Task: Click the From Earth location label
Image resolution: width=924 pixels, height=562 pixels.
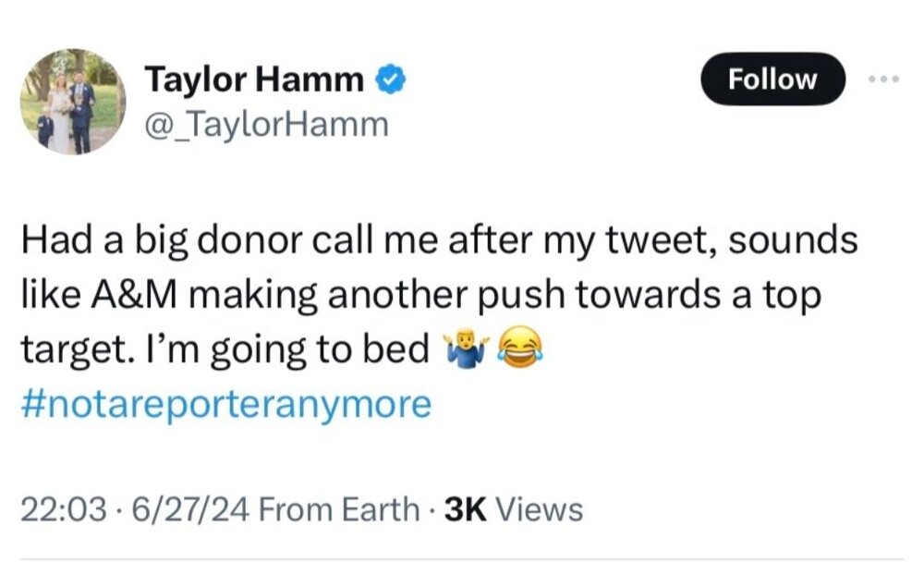Action: (337, 509)
